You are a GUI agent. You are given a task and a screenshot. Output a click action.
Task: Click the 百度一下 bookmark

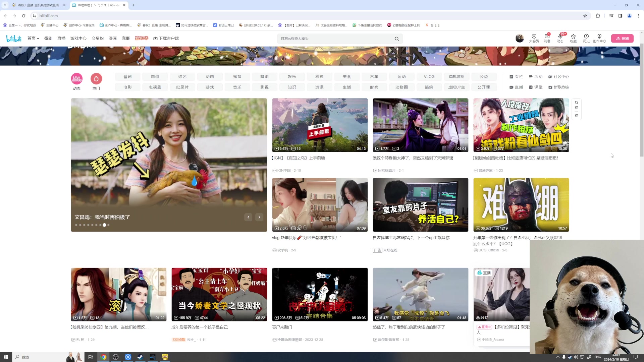(19, 25)
